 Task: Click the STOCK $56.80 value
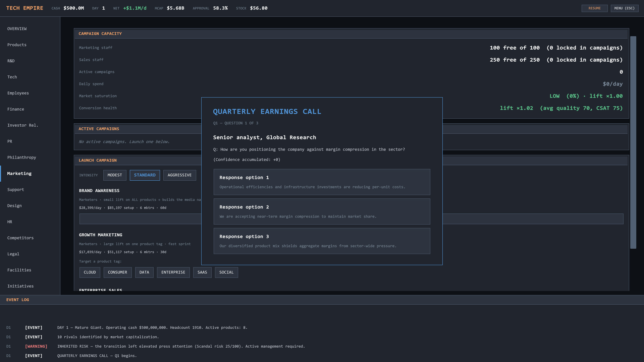(x=259, y=8)
